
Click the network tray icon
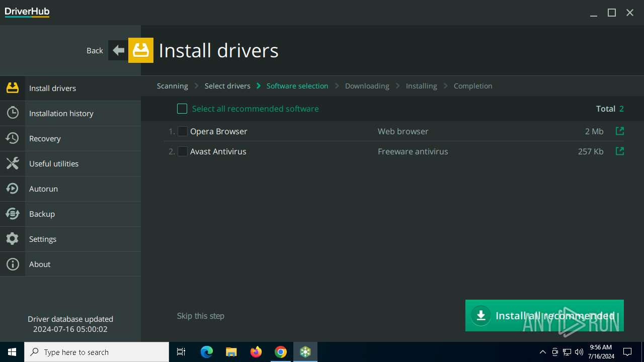567,352
